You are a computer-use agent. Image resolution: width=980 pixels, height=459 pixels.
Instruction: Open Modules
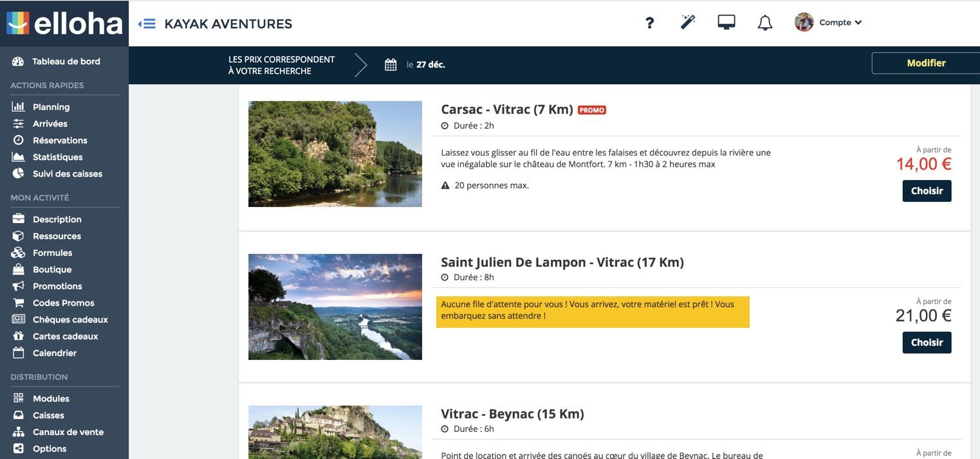51,399
